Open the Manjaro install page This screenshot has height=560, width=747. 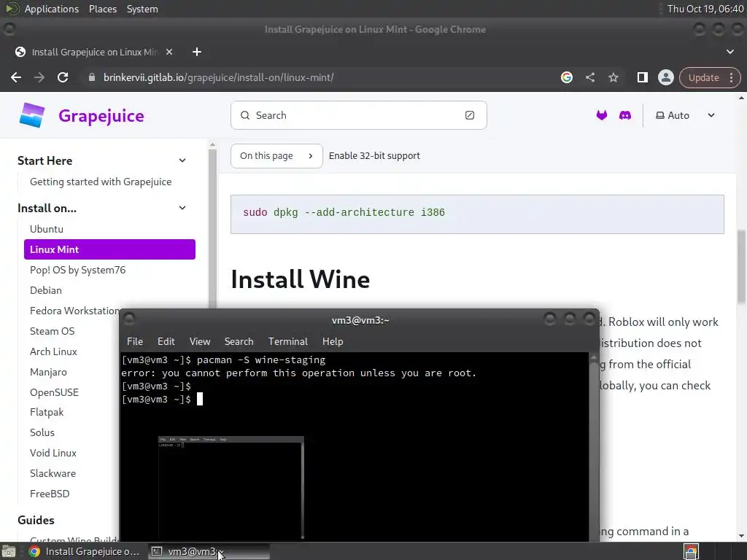tap(48, 372)
